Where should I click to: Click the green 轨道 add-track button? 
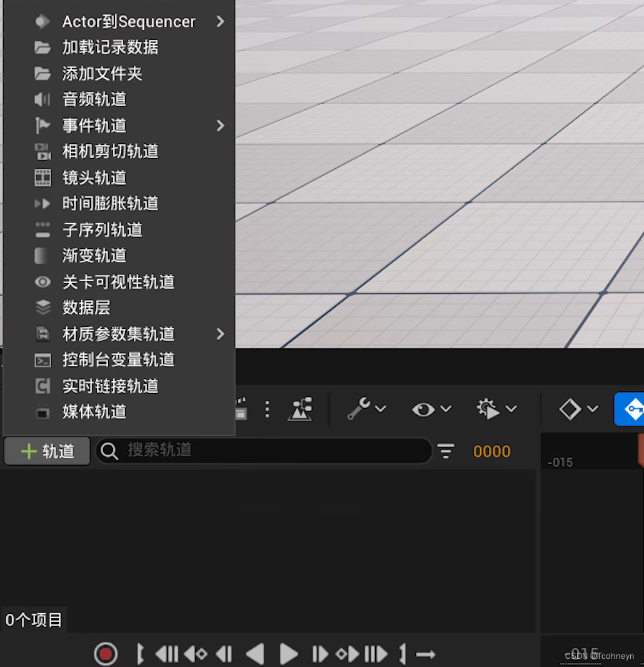(46, 451)
